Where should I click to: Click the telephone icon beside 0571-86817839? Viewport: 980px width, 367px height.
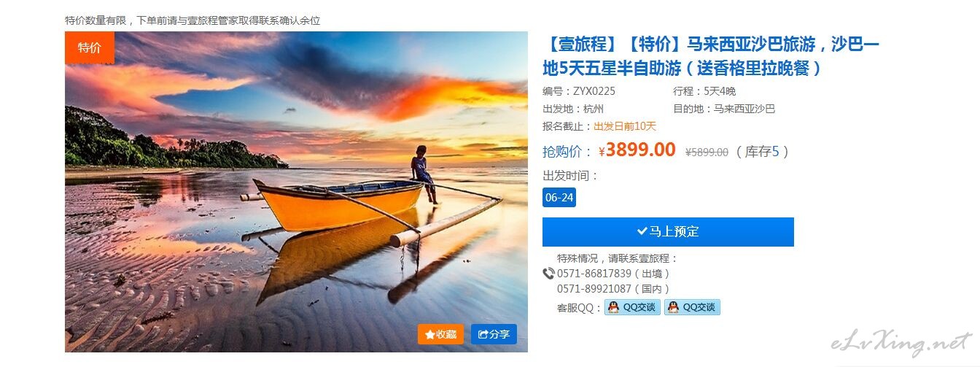[x=549, y=274]
